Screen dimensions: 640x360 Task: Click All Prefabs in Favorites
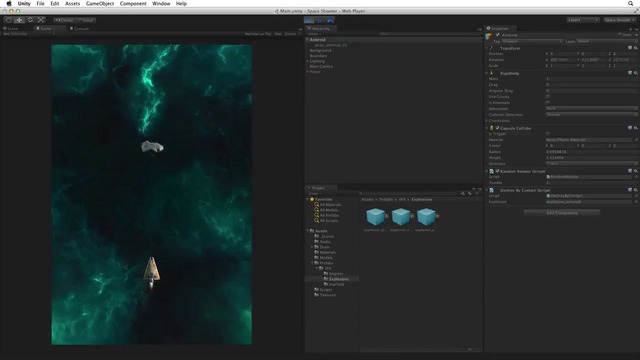click(x=329, y=215)
